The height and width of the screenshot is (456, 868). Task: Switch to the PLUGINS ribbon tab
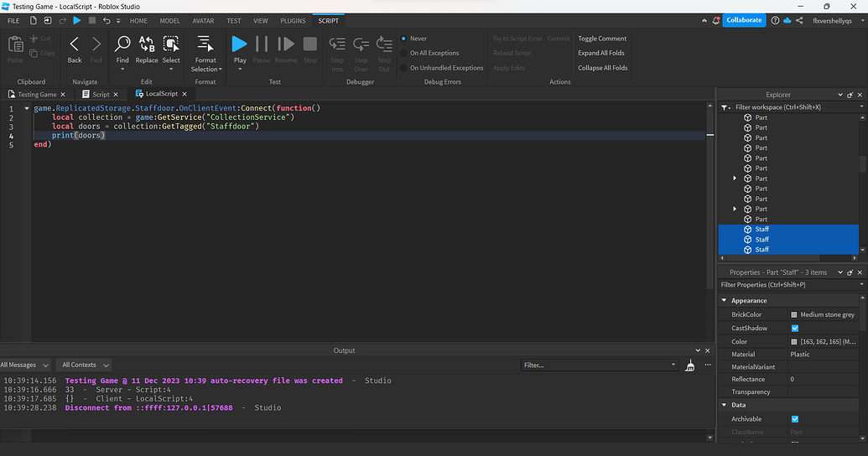click(293, 21)
